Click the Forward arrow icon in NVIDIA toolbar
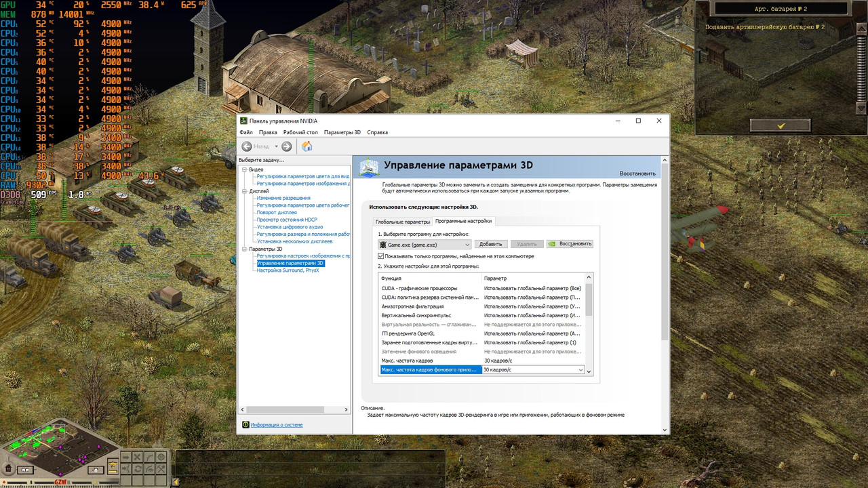868x488 pixels. pyautogui.click(x=287, y=146)
